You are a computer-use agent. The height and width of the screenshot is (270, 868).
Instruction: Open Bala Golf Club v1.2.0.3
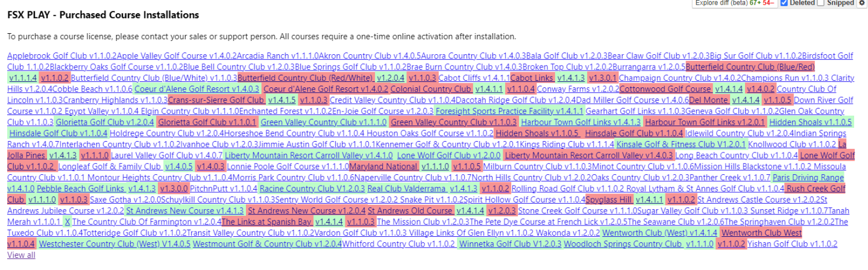click(x=567, y=55)
